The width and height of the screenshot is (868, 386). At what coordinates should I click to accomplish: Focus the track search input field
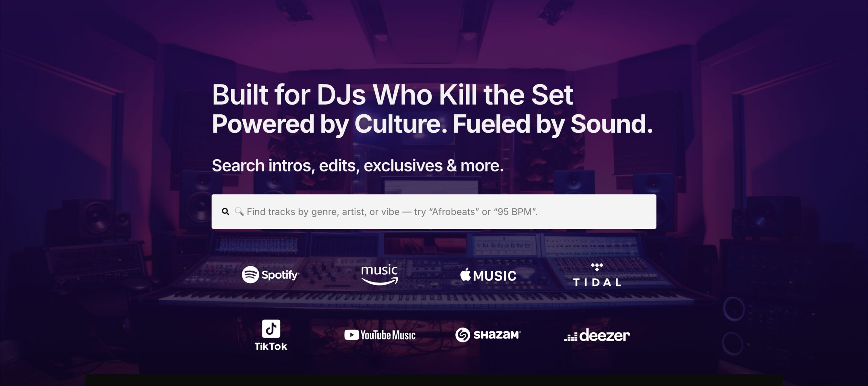[x=434, y=212]
